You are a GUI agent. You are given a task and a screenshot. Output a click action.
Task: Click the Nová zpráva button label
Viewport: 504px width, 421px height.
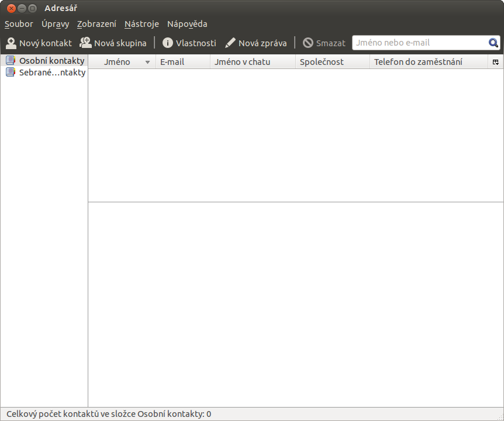(x=263, y=43)
